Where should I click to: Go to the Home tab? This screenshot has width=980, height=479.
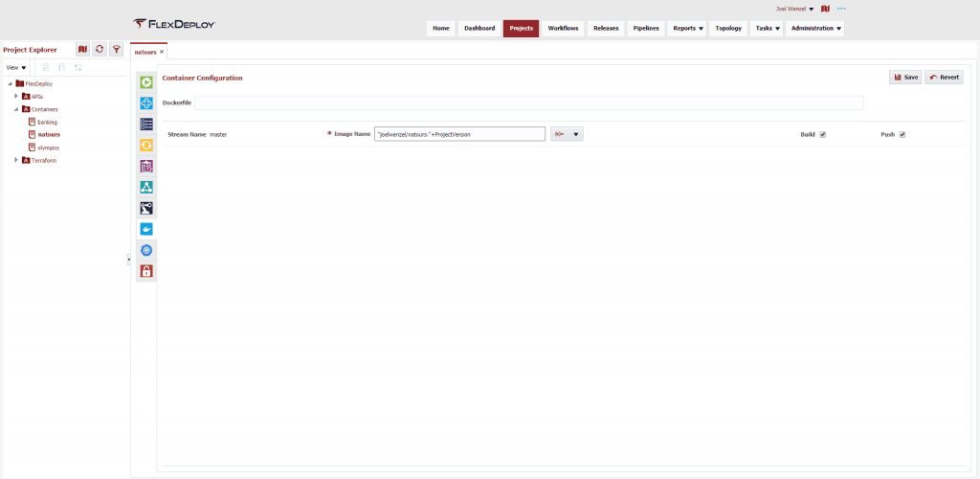tap(441, 28)
